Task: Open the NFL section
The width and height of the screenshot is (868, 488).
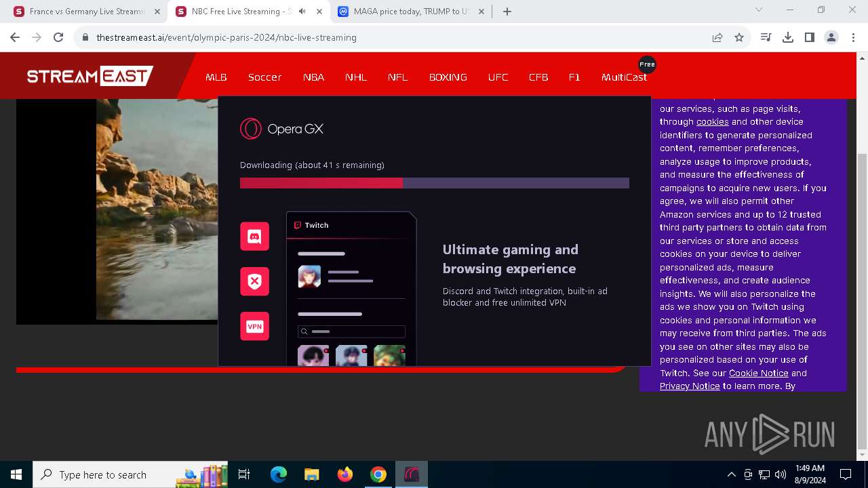Action: point(398,77)
